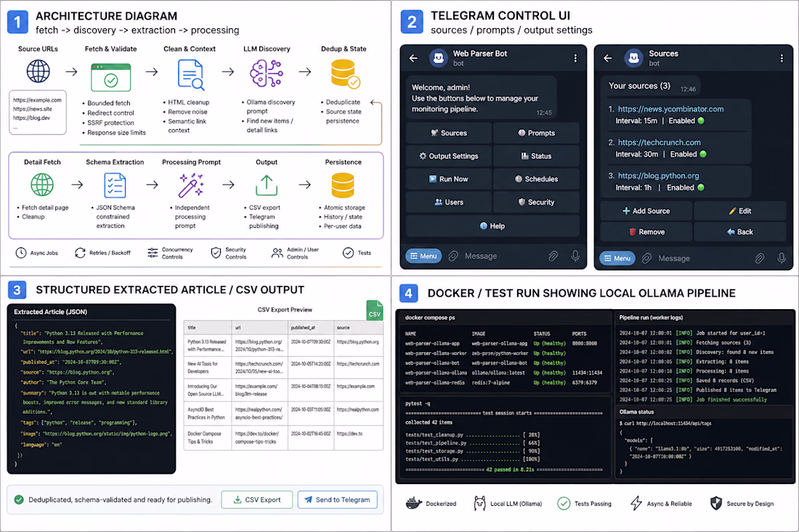Click the Edit button in Sources chat
This screenshot has height=532, width=799.
tap(740, 210)
